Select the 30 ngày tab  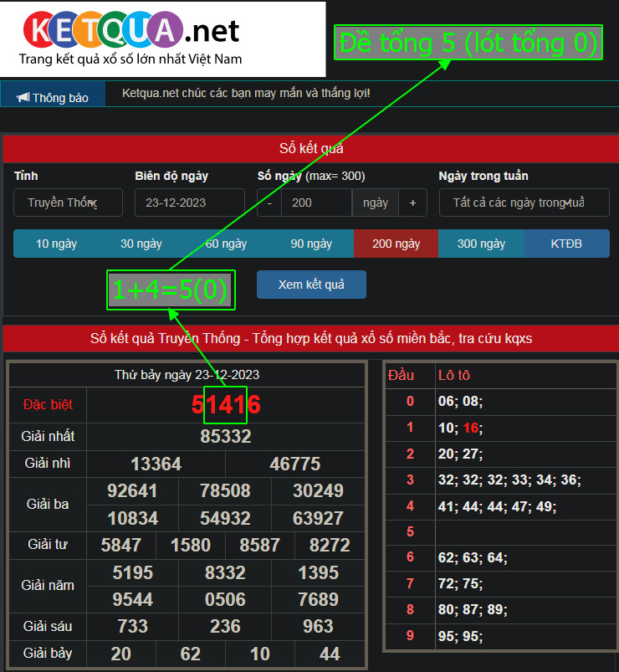[x=141, y=244]
